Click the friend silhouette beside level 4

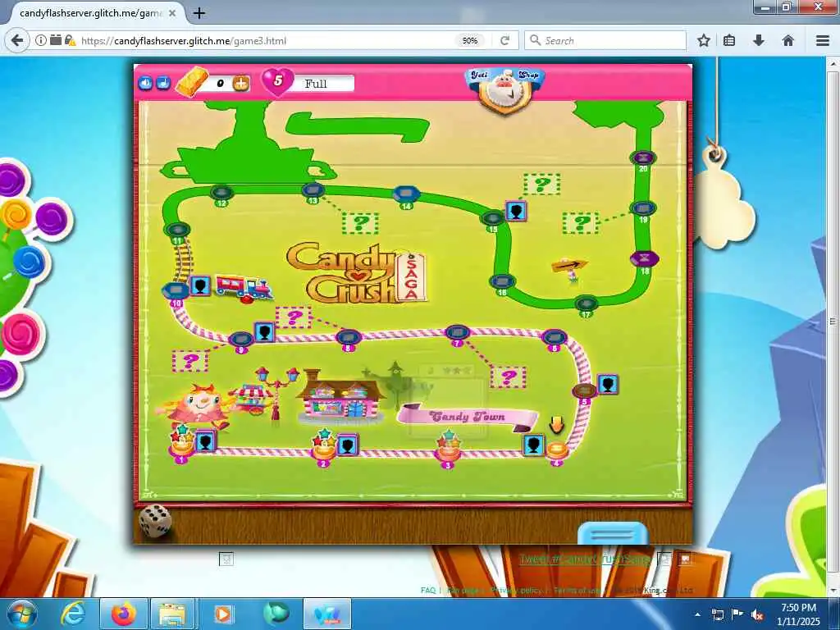coord(533,445)
